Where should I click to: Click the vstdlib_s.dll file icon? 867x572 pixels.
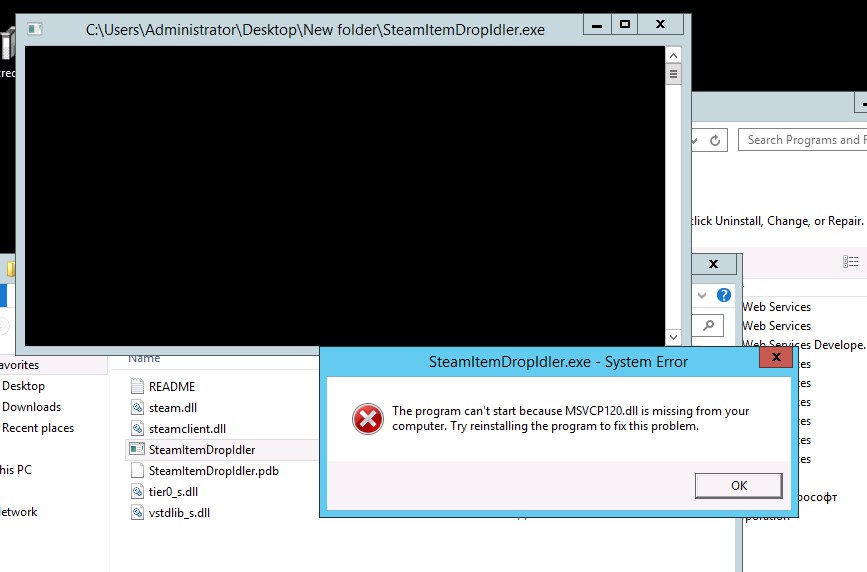(137, 512)
